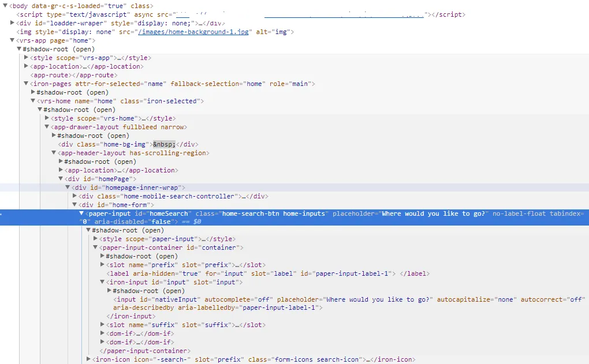
Task: Click the aria-labelledby attribute on nativeInput input
Action: pos(250,307)
